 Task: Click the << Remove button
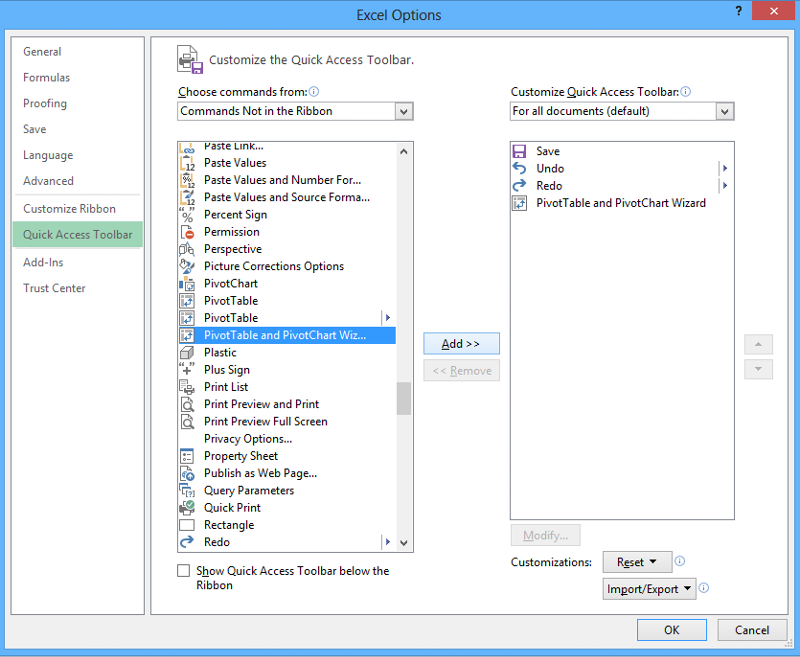coord(461,371)
